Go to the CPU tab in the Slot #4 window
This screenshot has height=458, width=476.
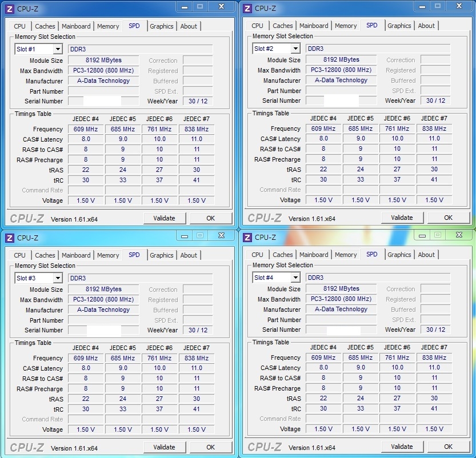[x=258, y=255]
